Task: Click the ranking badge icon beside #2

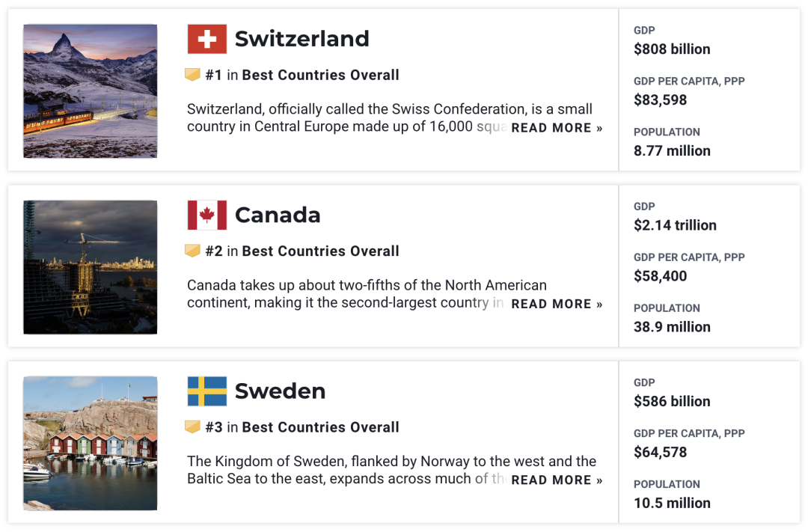Action: (193, 251)
